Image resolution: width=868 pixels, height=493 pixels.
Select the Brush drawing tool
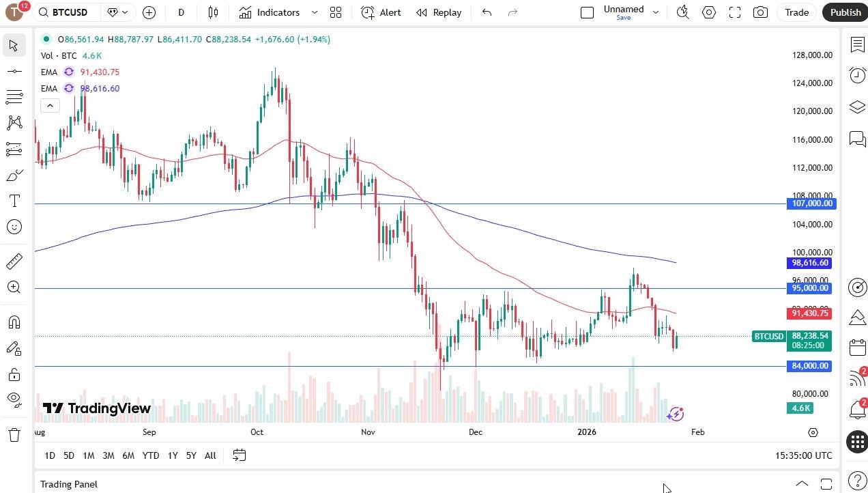(x=14, y=175)
